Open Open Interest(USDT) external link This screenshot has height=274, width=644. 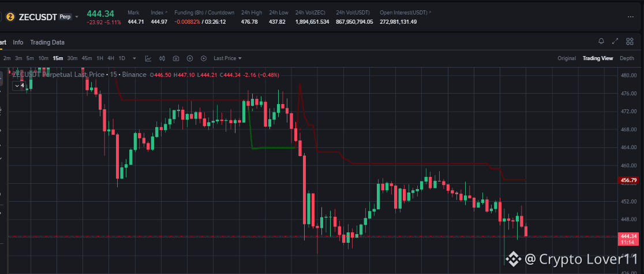point(429,13)
